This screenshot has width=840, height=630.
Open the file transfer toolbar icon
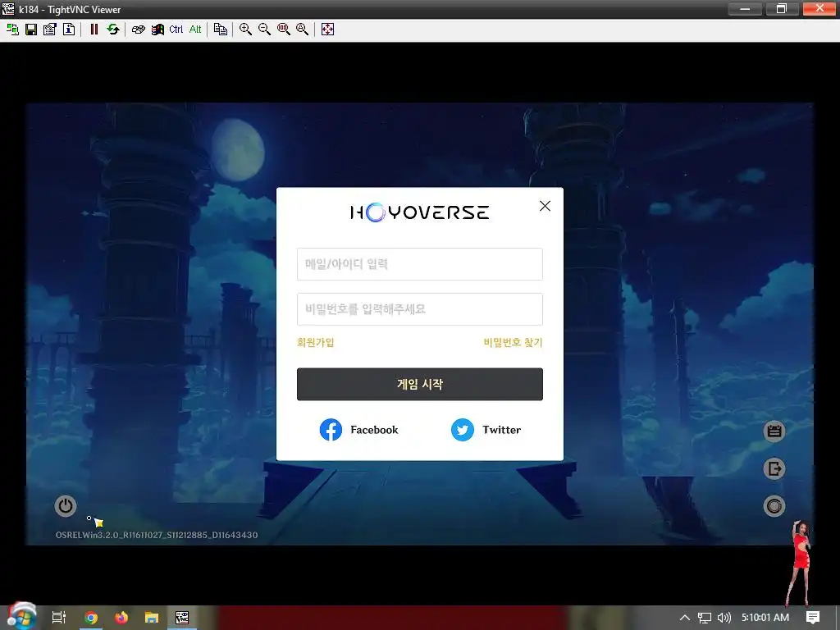pos(220,30)
